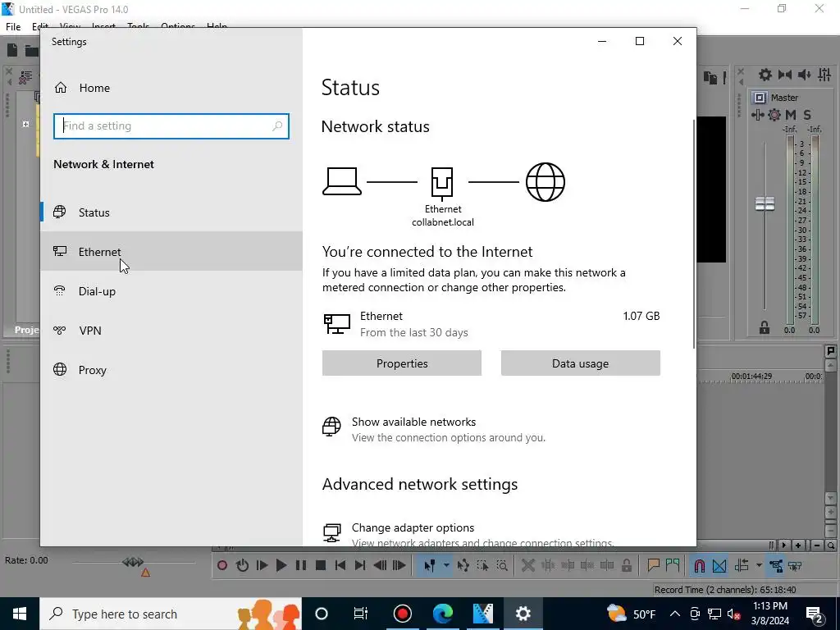
Task: Step to next frame in VEGAS transport
Action: pos(399,565)
